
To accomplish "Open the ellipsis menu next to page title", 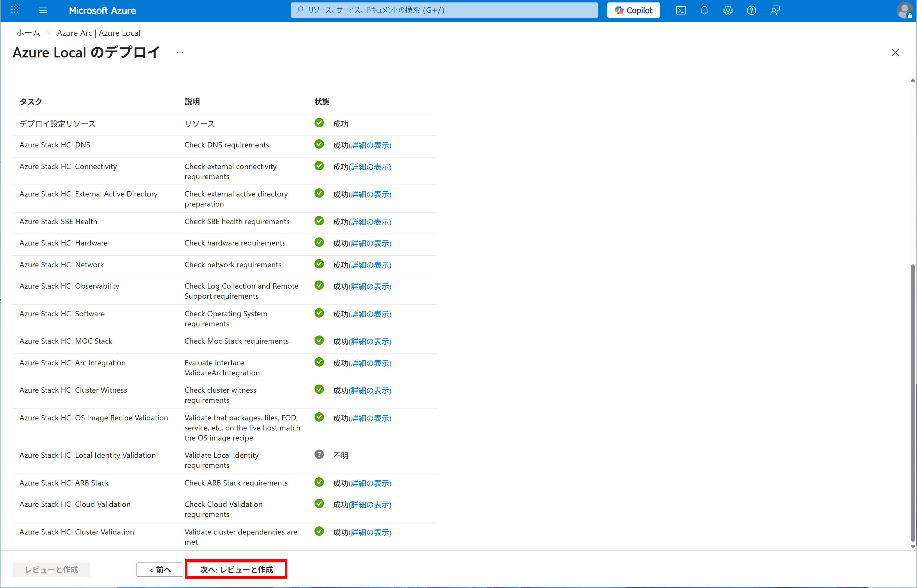I will [x=180, y=53].
